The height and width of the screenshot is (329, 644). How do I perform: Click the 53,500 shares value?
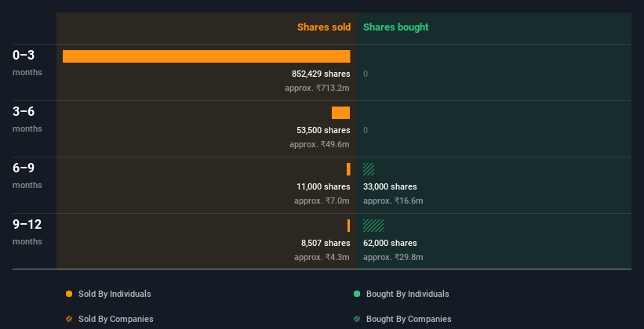[324, 130]
